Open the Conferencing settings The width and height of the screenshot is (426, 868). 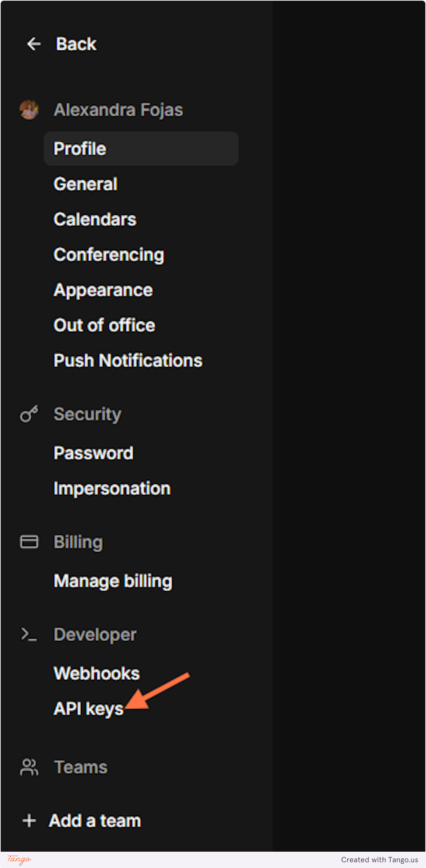(x=108, y=255)
